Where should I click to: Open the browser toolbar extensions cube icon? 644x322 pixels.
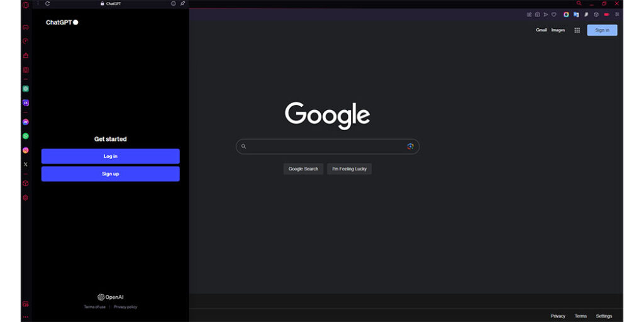tap(596, 14)
